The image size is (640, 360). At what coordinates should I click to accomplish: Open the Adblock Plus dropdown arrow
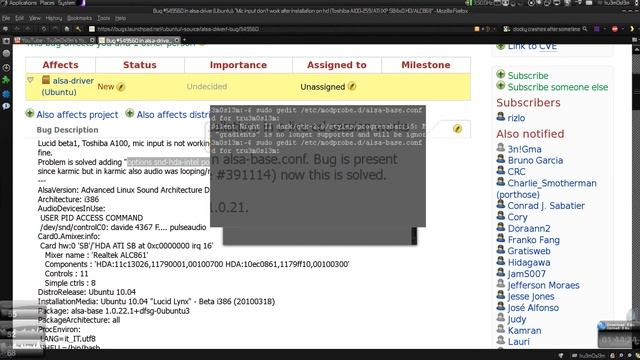[x=622, y=29]
